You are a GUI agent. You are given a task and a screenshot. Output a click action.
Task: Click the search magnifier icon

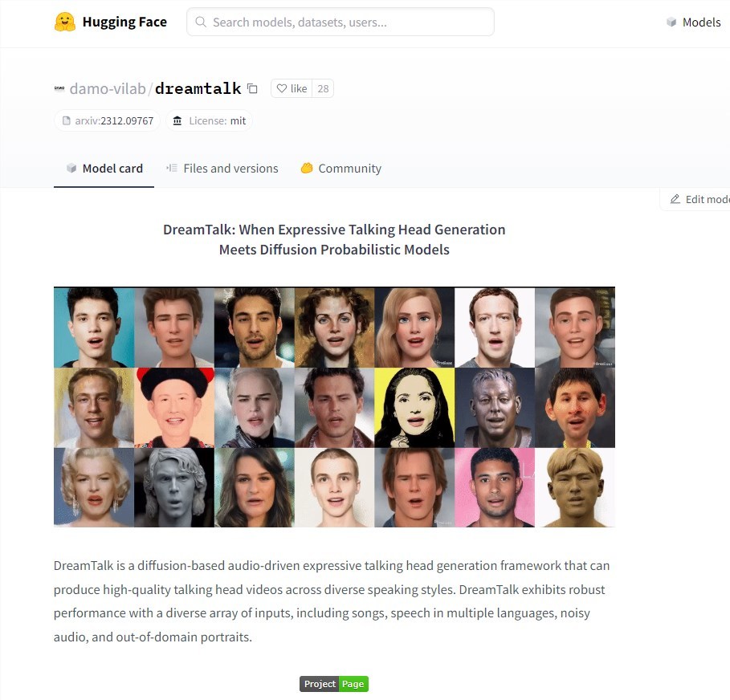coord(201,22)
